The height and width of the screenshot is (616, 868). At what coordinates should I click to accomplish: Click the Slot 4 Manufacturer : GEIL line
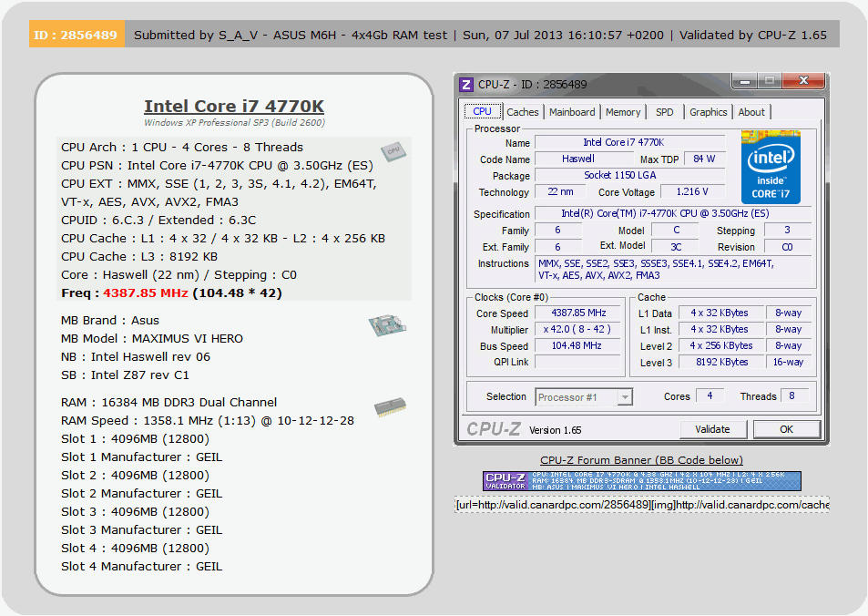pos(142,566)
